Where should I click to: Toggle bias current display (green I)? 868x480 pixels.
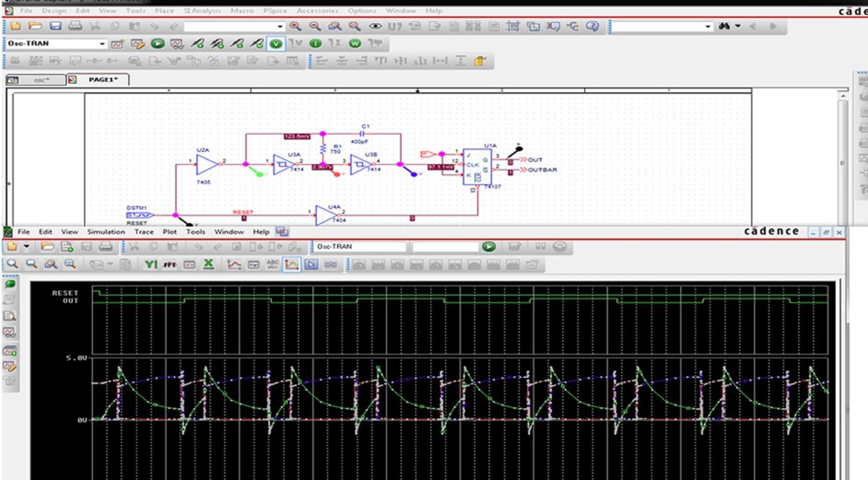coord(316,43)
